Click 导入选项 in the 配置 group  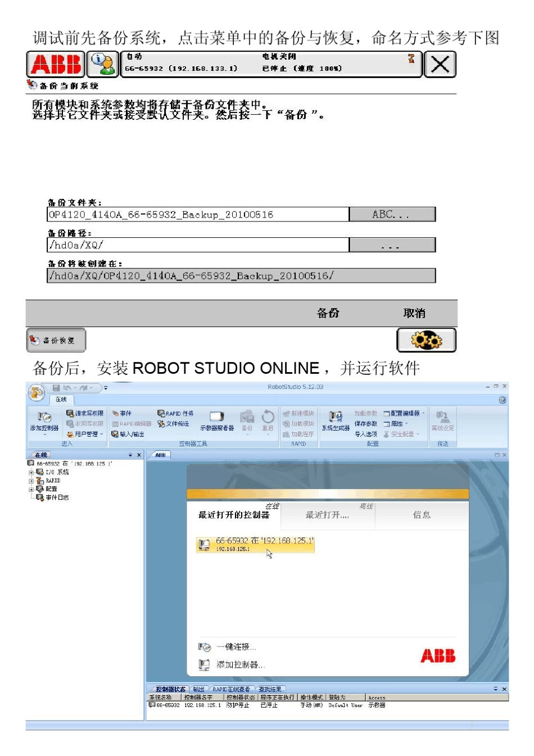point(366,434)
